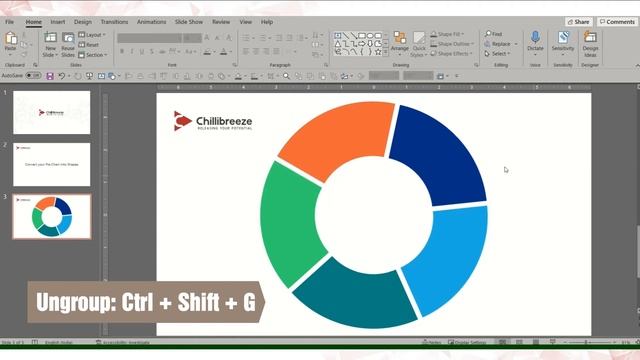
Task: Open the File menu
Action: point(9,22)
